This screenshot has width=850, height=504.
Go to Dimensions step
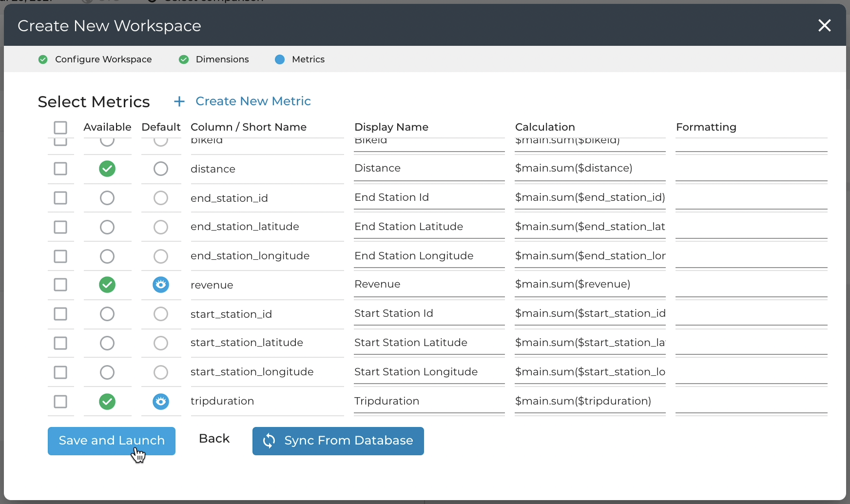[x=214, y=59]
